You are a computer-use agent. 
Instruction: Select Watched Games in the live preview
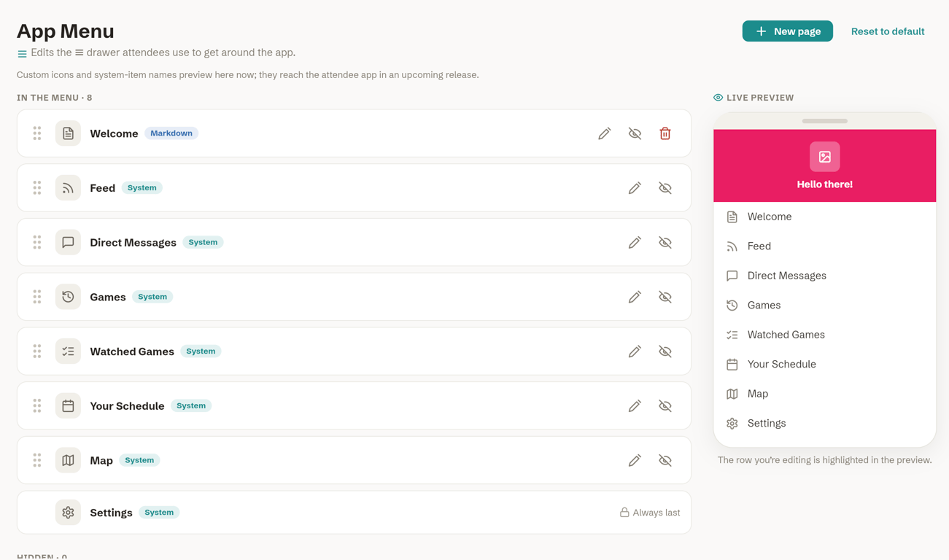coord(825,335)
